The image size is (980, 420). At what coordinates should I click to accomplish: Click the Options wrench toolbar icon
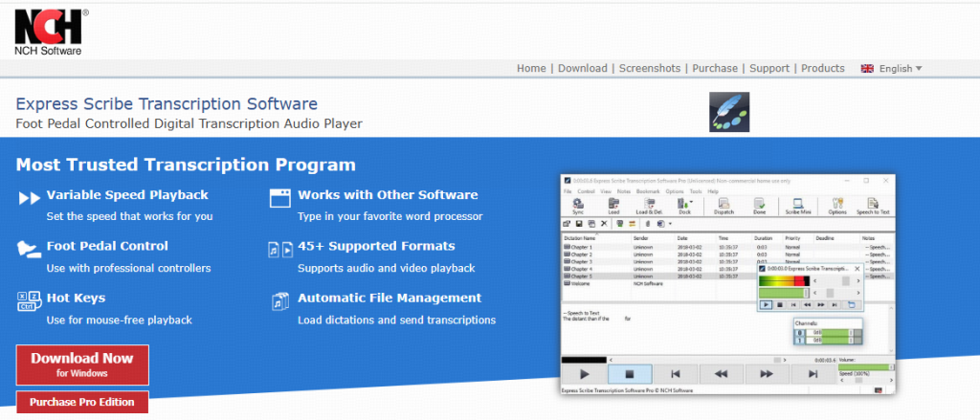coord(837,206)
